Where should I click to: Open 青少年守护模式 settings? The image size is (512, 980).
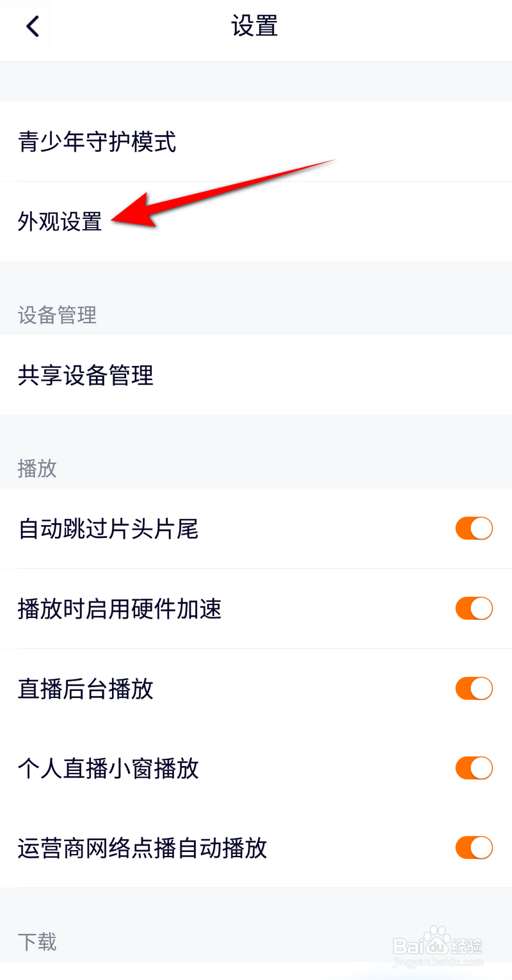pyautogui.click(x=97, y=142)
